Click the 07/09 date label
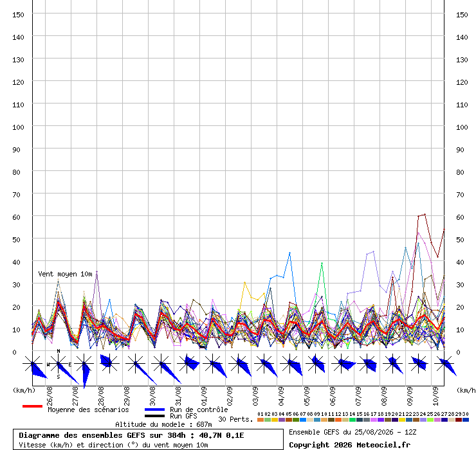476x450 pixels. [358, 396]
